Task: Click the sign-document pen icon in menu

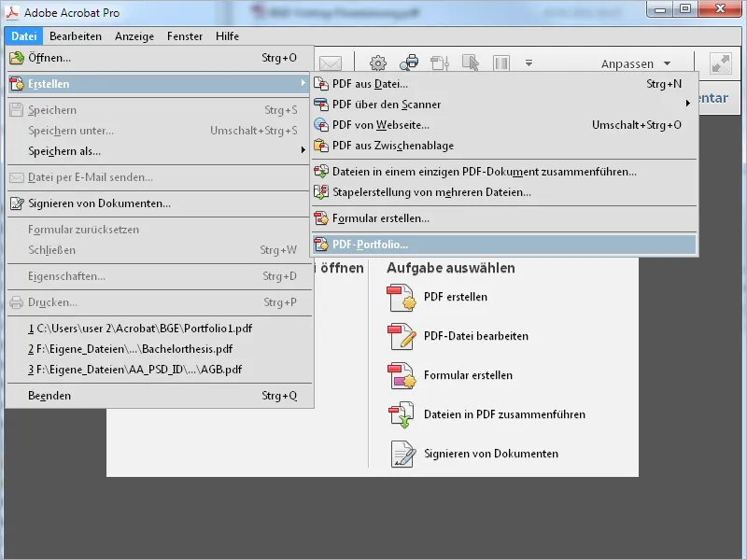Action: point(17,203)
